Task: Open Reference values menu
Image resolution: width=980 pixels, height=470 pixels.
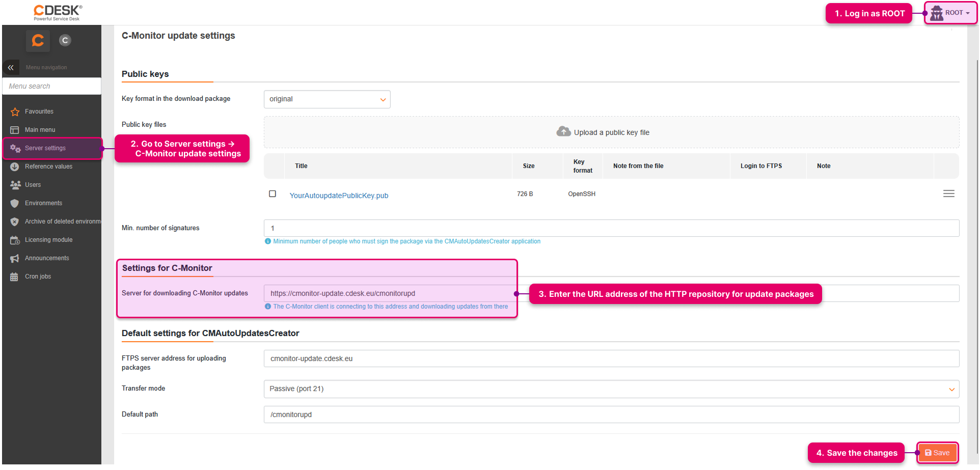Action: click(49, 167)
